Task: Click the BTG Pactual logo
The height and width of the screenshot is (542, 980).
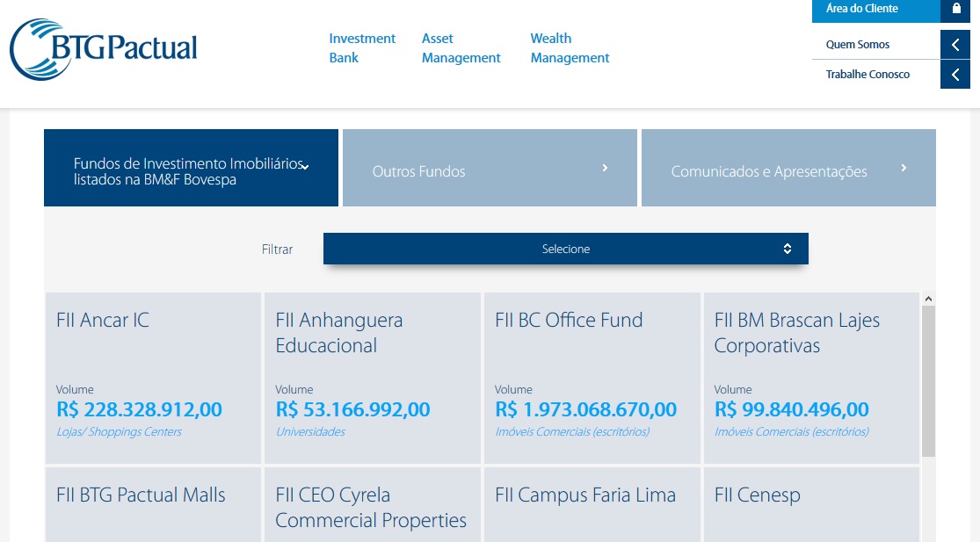Action: coord(104,49)
